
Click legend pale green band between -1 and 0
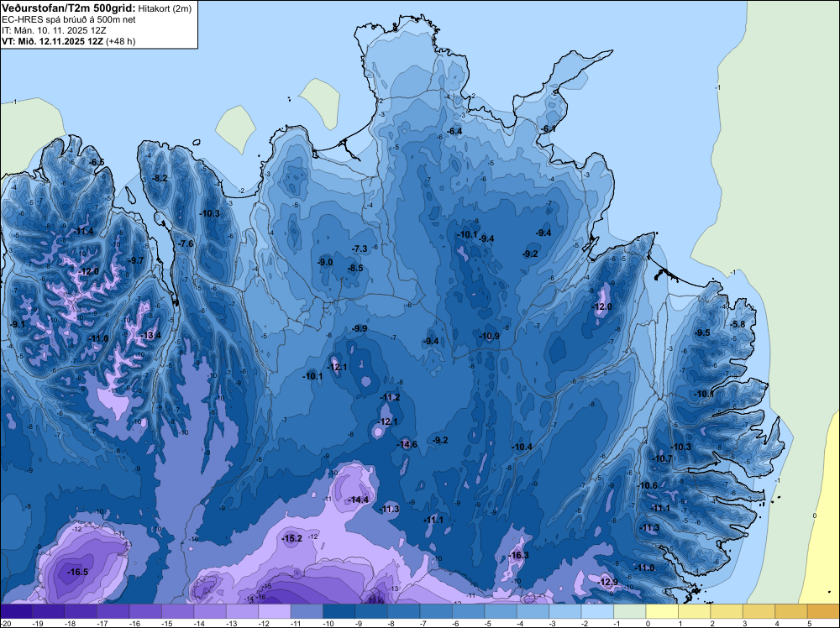tap(629, 611)
